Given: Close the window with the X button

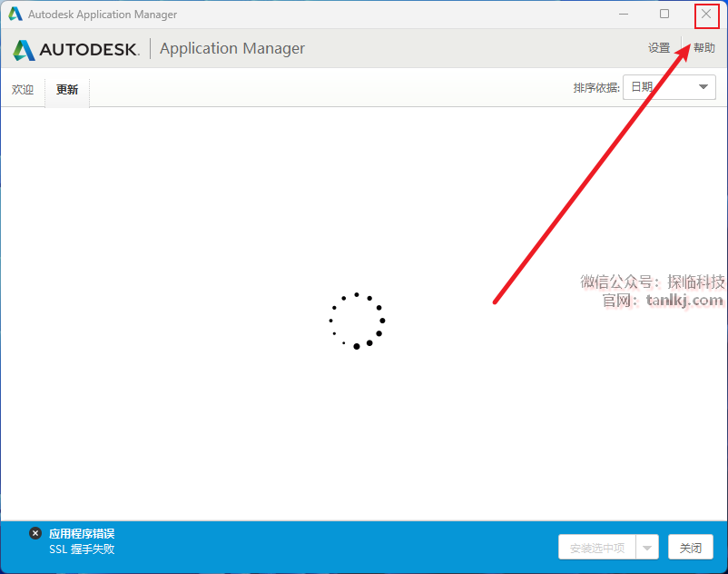Looking at the screenshot, I should pyautogui.click(x=706, y=14).
